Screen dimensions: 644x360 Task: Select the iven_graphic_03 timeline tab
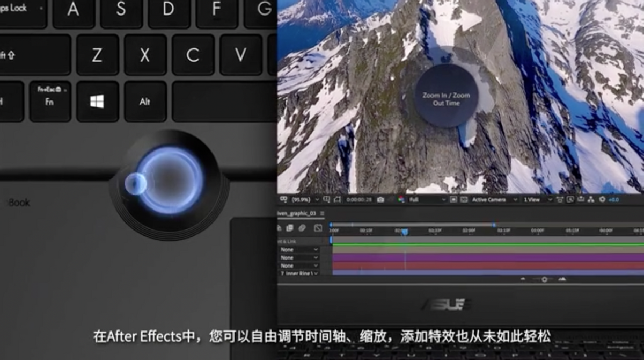point(296,213)
